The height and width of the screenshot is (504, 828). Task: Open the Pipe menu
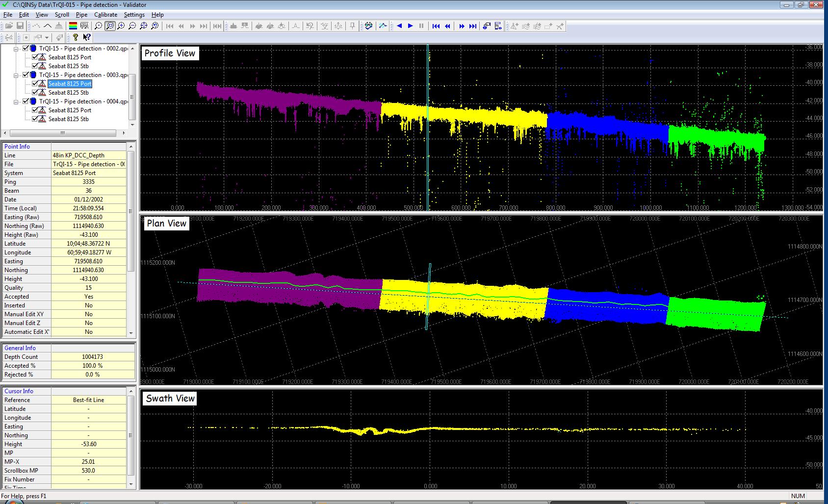click(x=81, y=15)
